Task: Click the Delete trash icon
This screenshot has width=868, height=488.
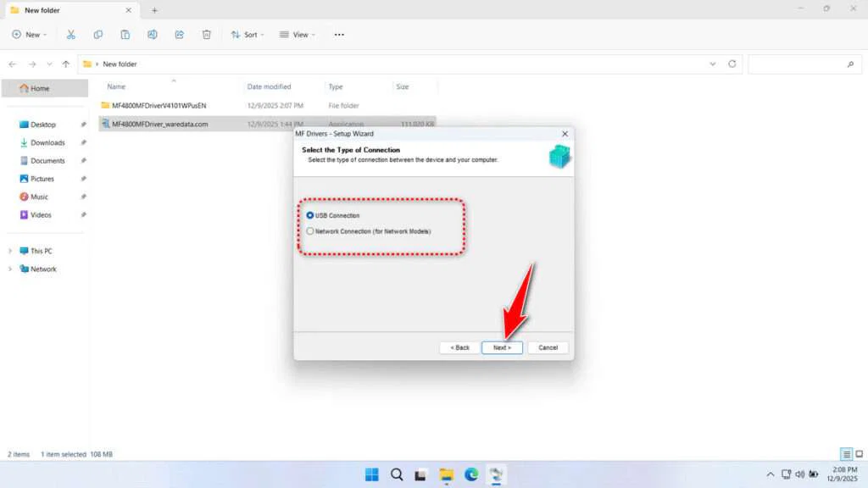Action: click(x=206, y=34)
